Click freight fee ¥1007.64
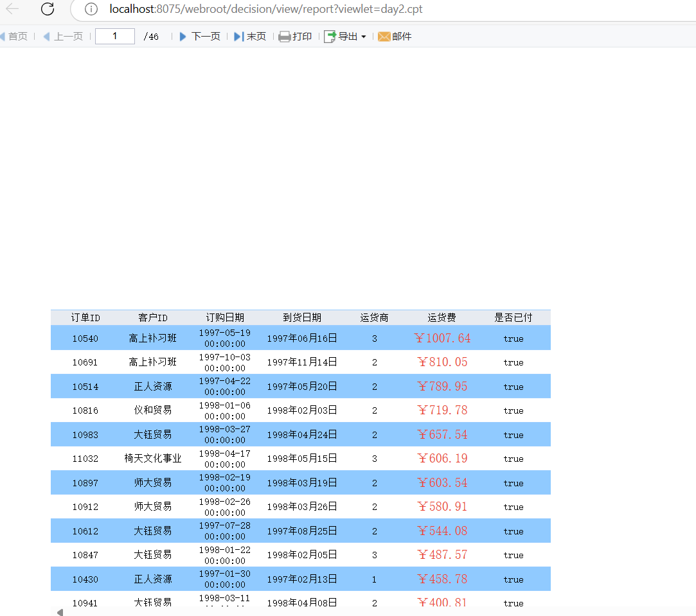This screenshot has width=696, height=616. pos(442,338)
